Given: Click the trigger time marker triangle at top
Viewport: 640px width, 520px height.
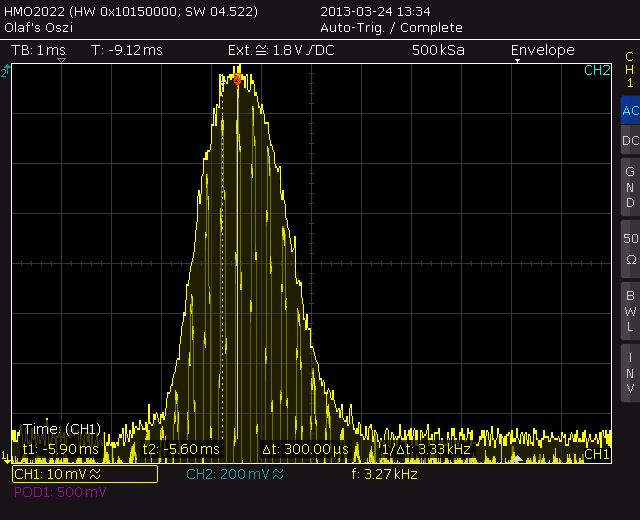Looking at the screenshot, I should [62, 62].
